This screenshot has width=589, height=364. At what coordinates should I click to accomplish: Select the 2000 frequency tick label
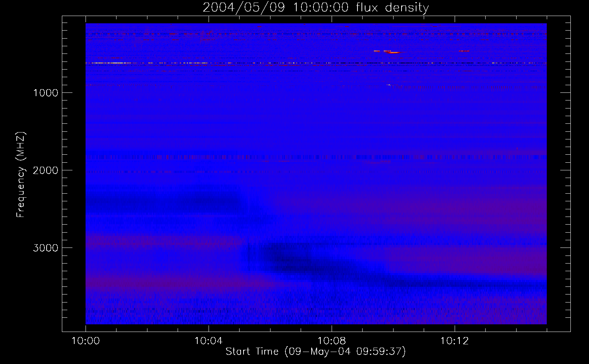(46, 170)
